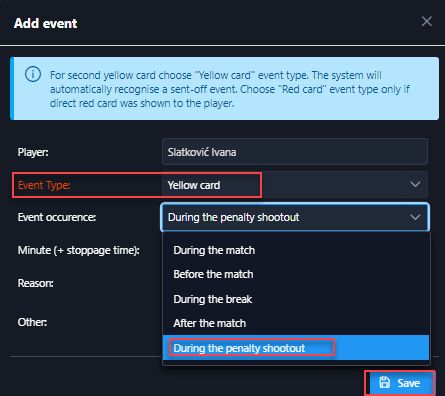Screen dimensions: 445x396
Task: Close the Add event dialog
Action: [x=427, y=22]
